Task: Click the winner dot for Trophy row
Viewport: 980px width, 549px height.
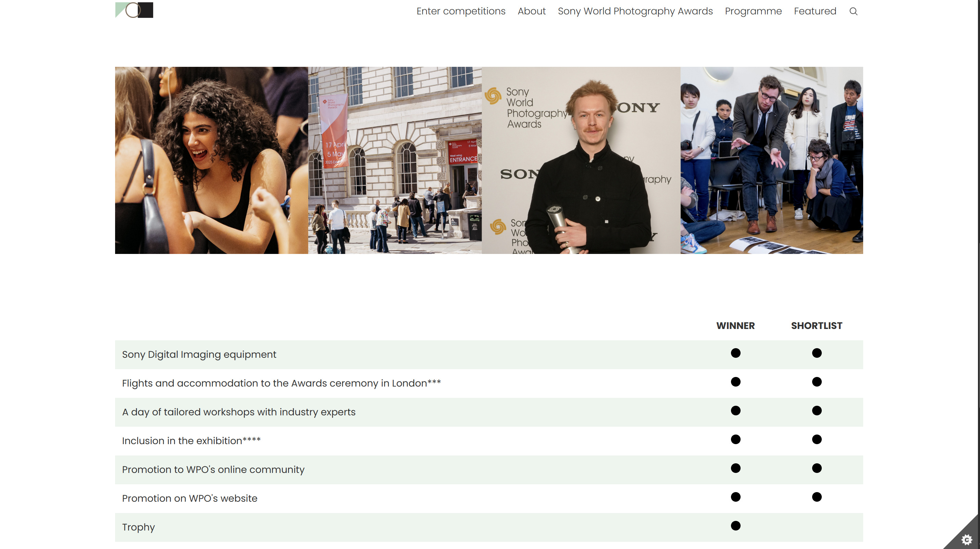Action: 735,526
